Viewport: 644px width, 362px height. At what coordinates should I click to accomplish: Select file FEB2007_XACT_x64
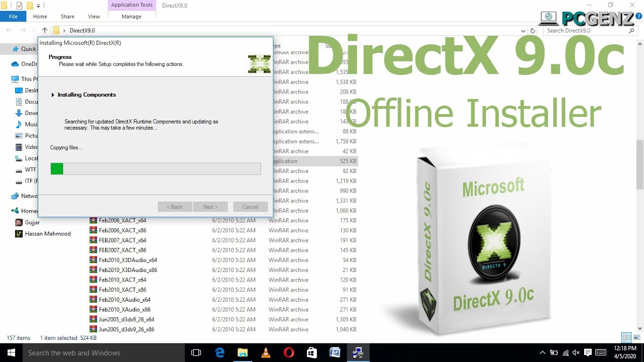click(x=122, y=240)
